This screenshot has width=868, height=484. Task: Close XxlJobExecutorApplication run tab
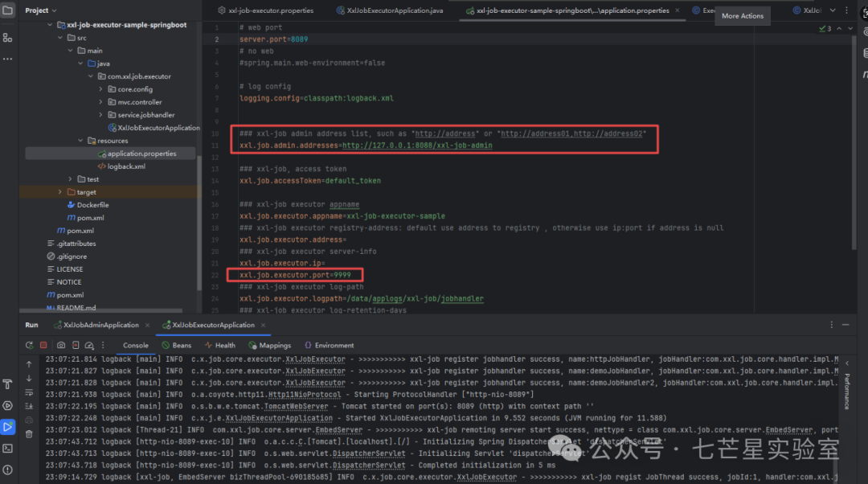coord(263,325)
